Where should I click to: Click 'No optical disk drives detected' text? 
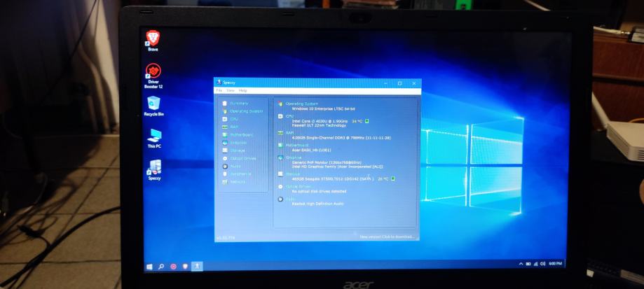319,192
